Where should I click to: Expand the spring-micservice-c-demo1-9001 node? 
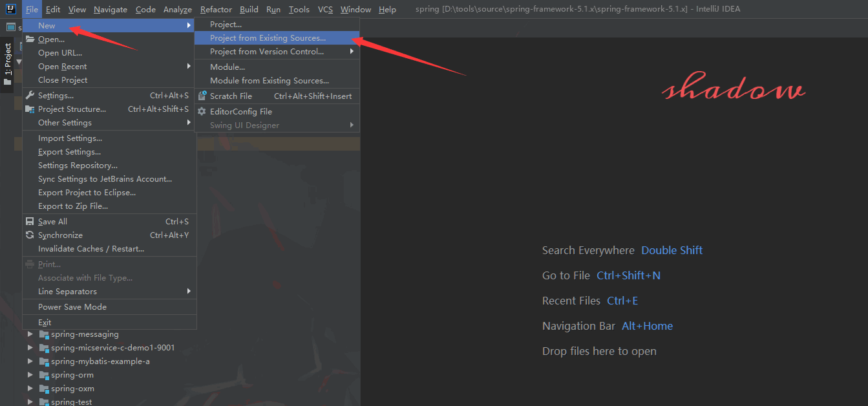[30, 348]
